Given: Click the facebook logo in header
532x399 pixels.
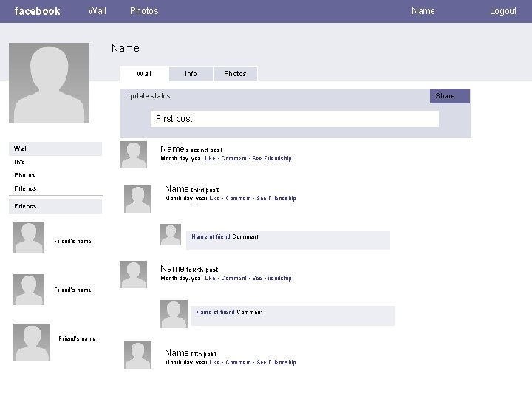Looking at the screenshot, I should point(37,11).
